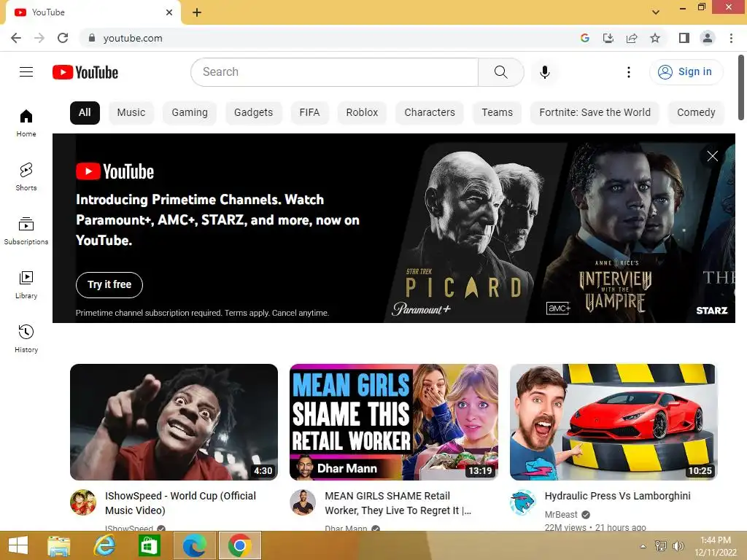This screenshot has height=560, width=747.
Task: Expand Chrome tab search chevron
Action: click(656, 12)
